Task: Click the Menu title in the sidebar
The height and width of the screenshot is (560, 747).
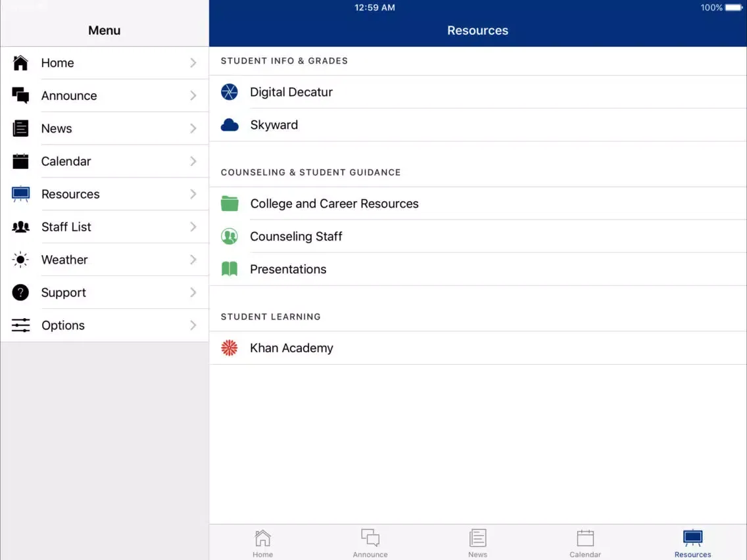Action: [105, 30]
